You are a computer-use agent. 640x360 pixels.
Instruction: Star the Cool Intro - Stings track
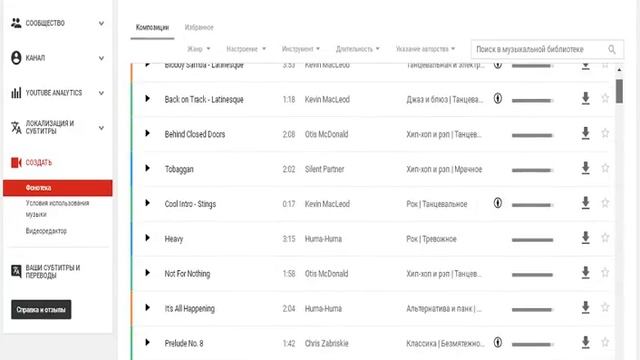pyautogui.click(x=605, y=203)
